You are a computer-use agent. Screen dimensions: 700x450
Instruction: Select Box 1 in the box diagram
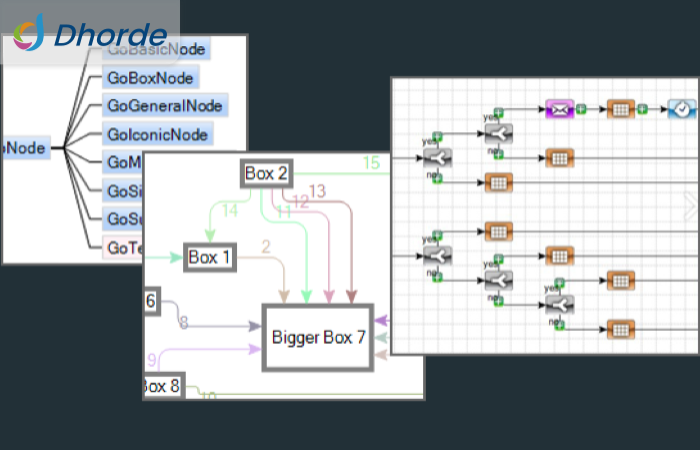pos(210,257)
